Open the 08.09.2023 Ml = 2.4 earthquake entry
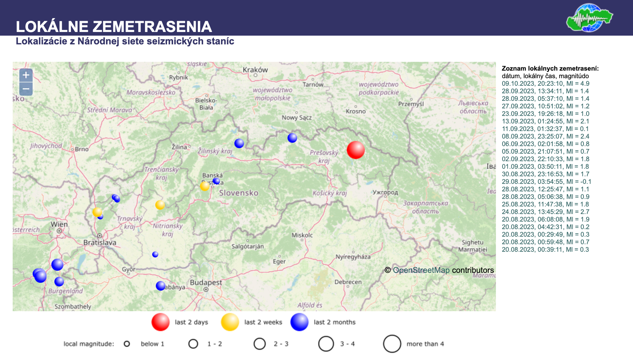The image size is (633, 364). pos(545,136)
